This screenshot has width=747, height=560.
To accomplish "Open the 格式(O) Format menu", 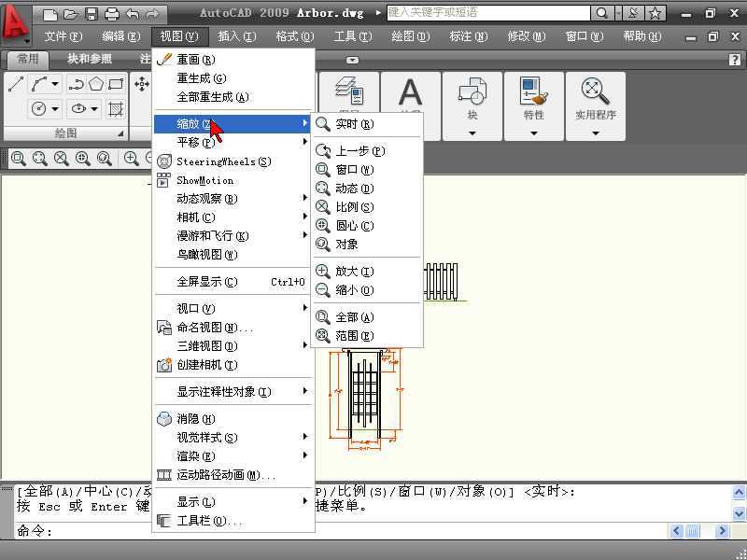I will [x=295, y=36].
